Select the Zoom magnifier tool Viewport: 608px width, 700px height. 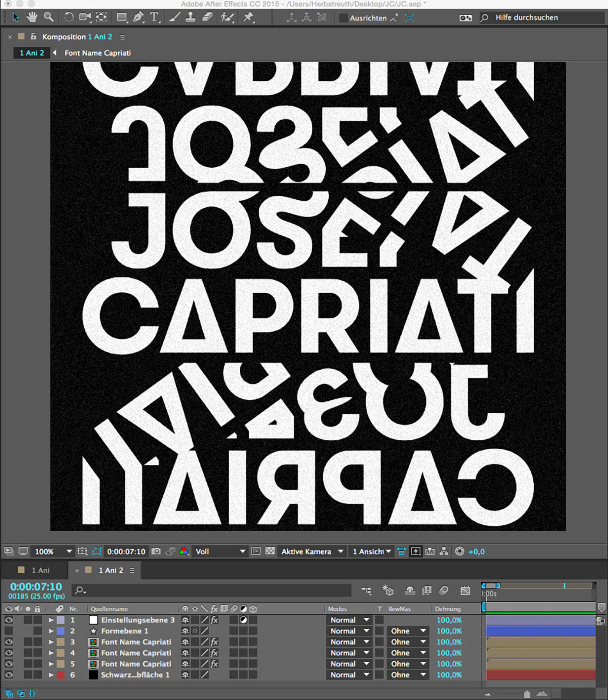click(49, 17)
